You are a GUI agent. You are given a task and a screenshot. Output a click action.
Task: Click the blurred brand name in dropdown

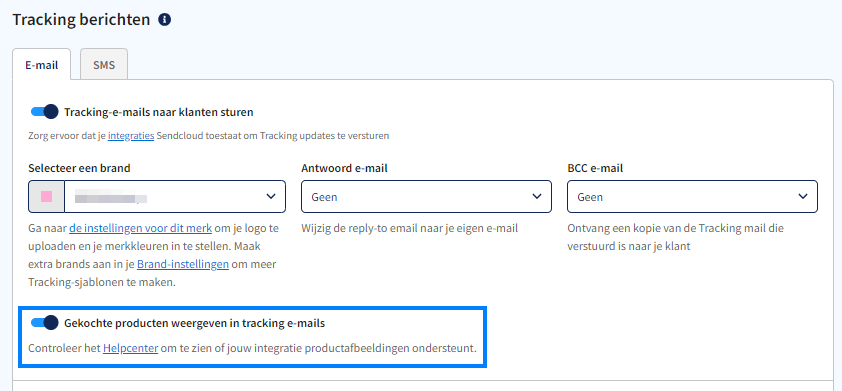[x=111, y=199]
